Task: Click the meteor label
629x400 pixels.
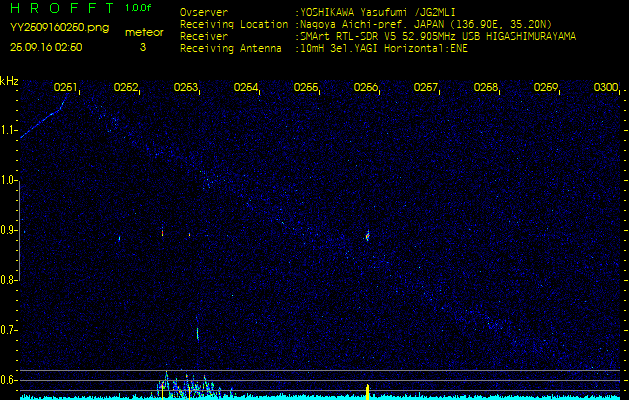Action: coord(144,32)
